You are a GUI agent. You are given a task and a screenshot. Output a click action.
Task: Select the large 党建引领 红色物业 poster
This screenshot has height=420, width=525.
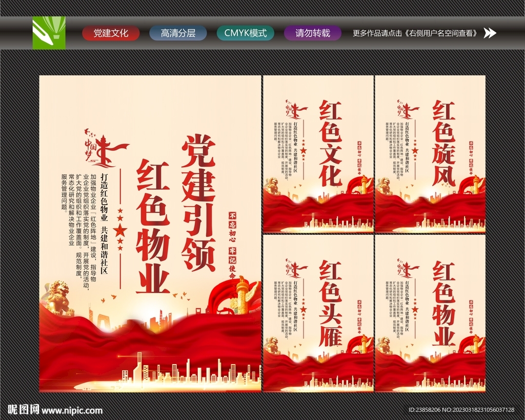click(150, 233)
